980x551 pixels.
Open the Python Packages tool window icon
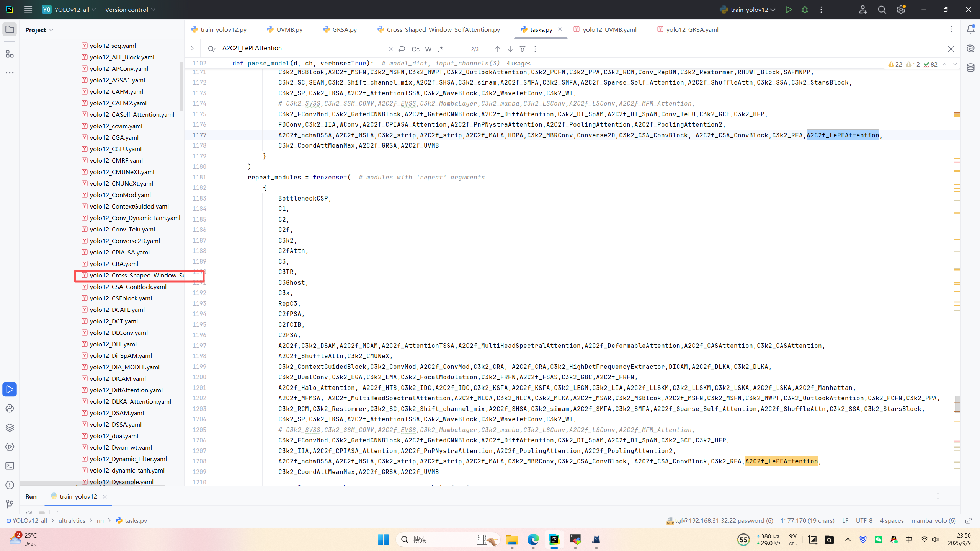click(x=10, y=427)
